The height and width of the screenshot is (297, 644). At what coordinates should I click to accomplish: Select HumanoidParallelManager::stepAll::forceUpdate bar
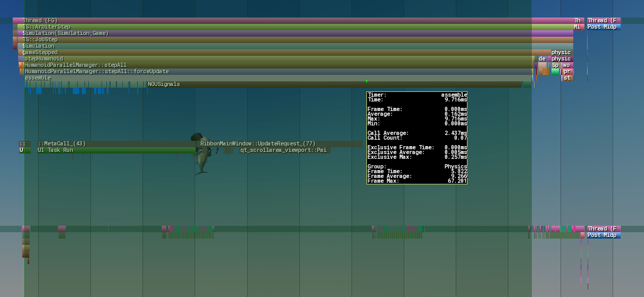(x=278, y=71)
